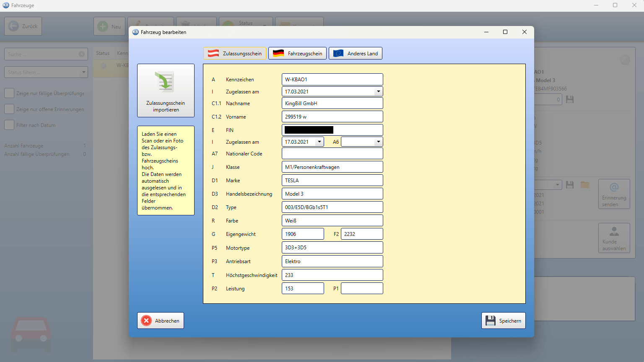Click the Erinnerung senden at-sign icon
Viewport: 644px width, 362px height.
coord(614,187)
